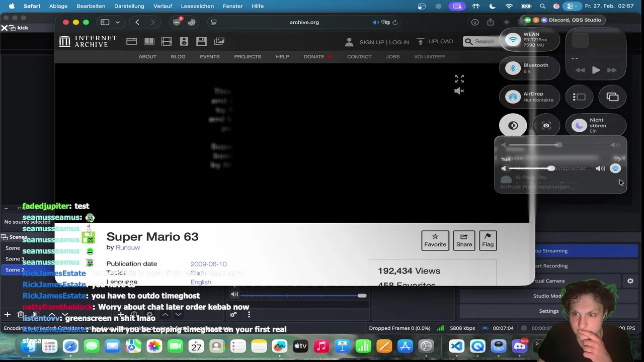Toggle the dark appearance button in Control Center
This screenshot has width=644, height=362.
[513, 126]
